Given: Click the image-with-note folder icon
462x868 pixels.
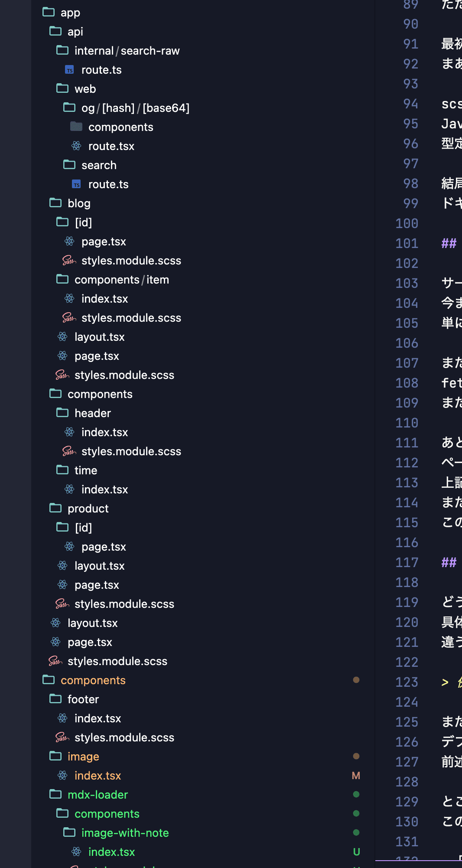Looking at the screenshot, I should point(69,832).
